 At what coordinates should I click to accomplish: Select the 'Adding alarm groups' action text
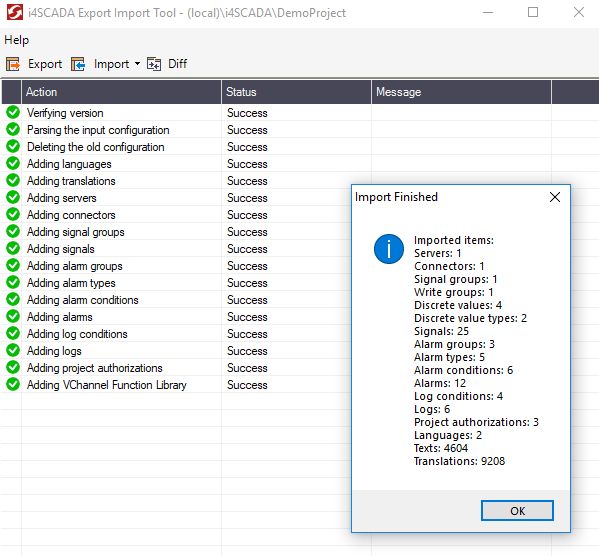74,266
